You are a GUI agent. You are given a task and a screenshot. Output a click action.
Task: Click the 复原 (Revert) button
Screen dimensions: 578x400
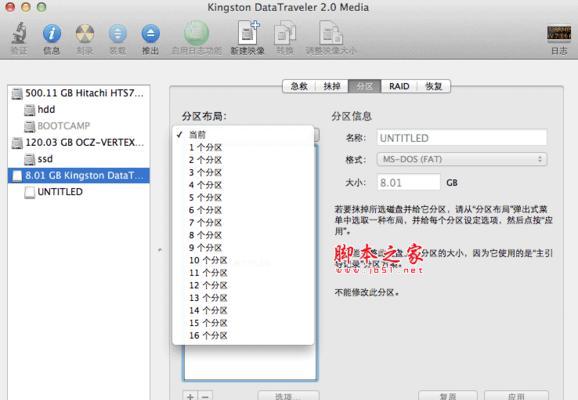[x=448, y=396]
